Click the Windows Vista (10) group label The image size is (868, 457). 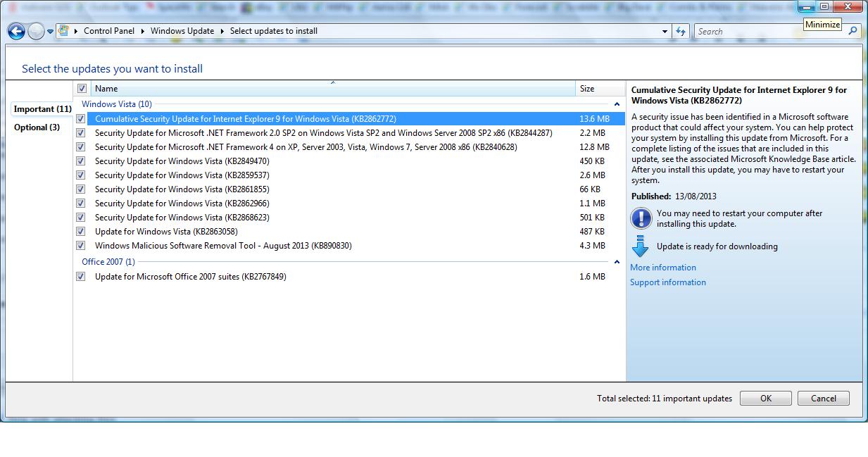(117, 104)
